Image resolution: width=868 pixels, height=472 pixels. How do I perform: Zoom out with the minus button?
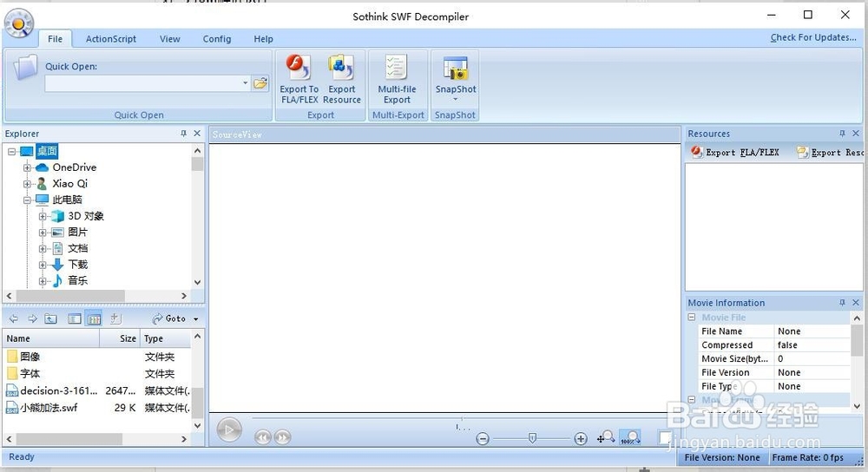click(483, 439)
